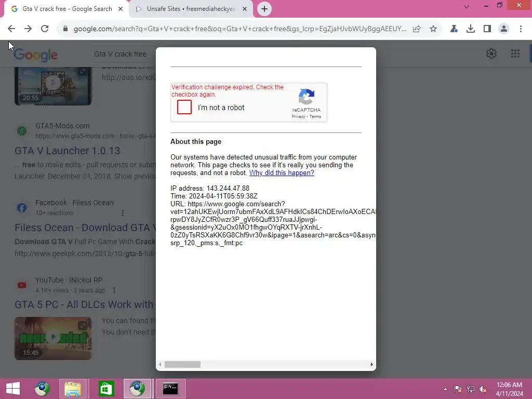532x399 pixels.
Task: Open the reCAPTCHA Privacy link
Action: (298, 116)
